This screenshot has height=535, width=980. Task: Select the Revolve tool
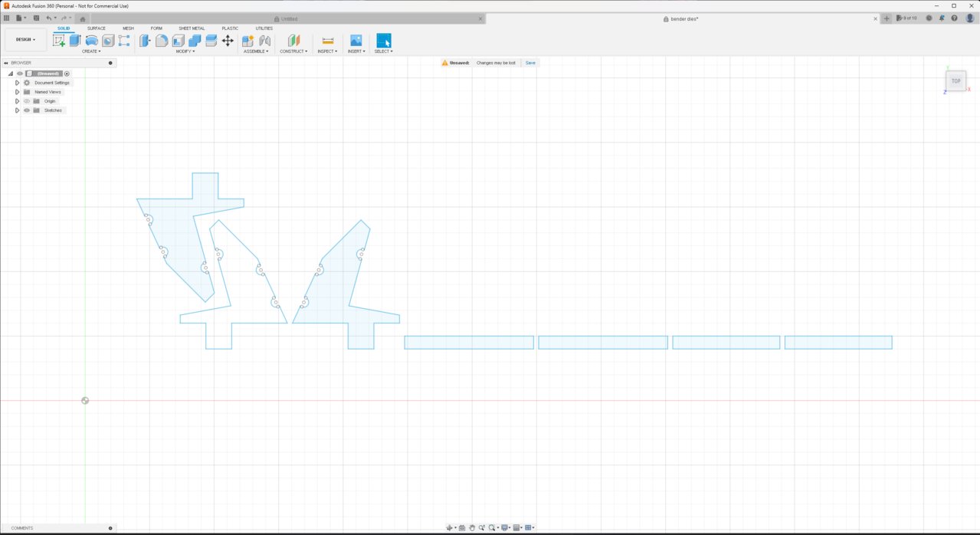91,41
